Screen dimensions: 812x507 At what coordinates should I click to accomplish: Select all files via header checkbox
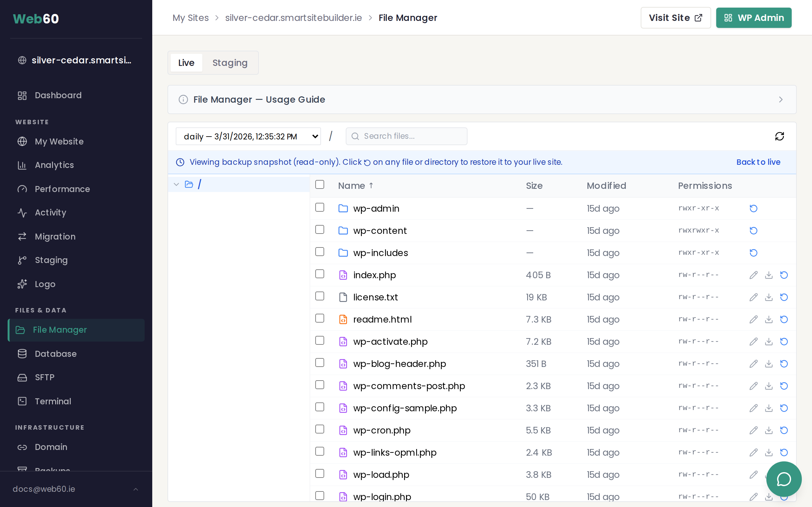[320, 184]
